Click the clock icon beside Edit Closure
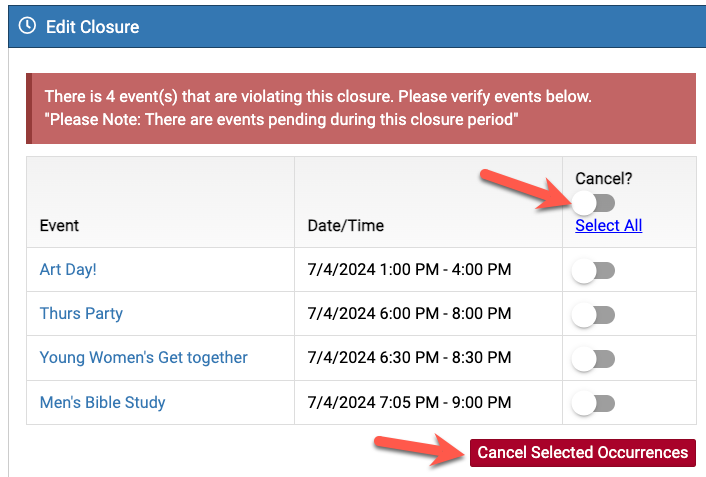Image resolution: width=706 pixels, height=477 pixels. (x=28, y=26)
